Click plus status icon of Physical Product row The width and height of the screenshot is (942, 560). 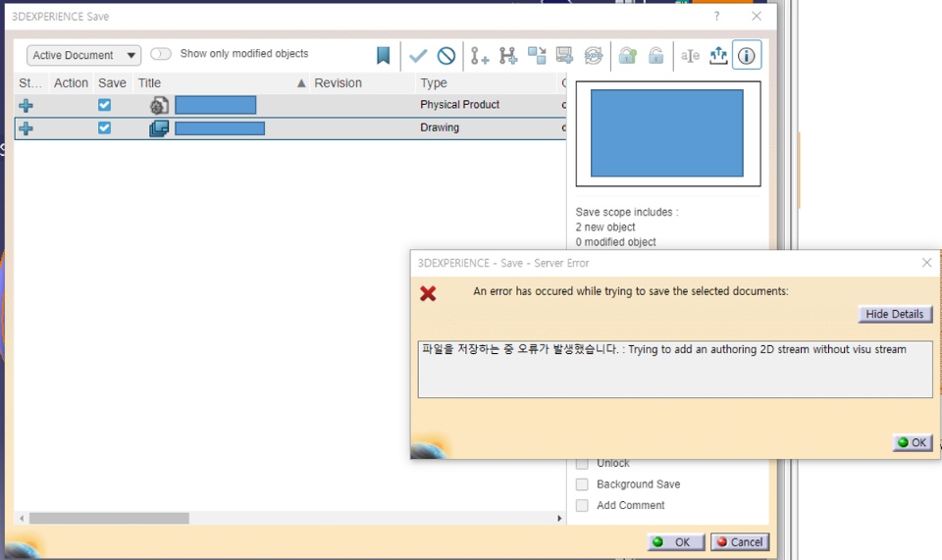click(26, 106)
